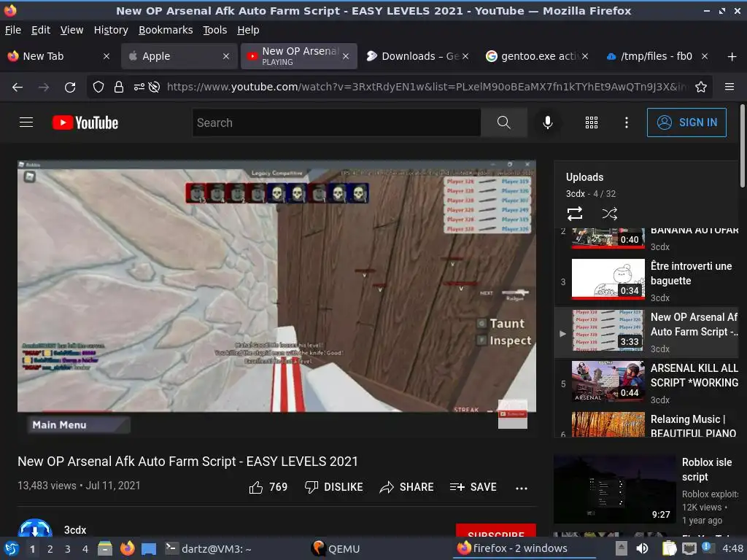Viewport: 747px width, 560px height.
Task: Open the tracking protection shield icon
Action: coord(98,87)
